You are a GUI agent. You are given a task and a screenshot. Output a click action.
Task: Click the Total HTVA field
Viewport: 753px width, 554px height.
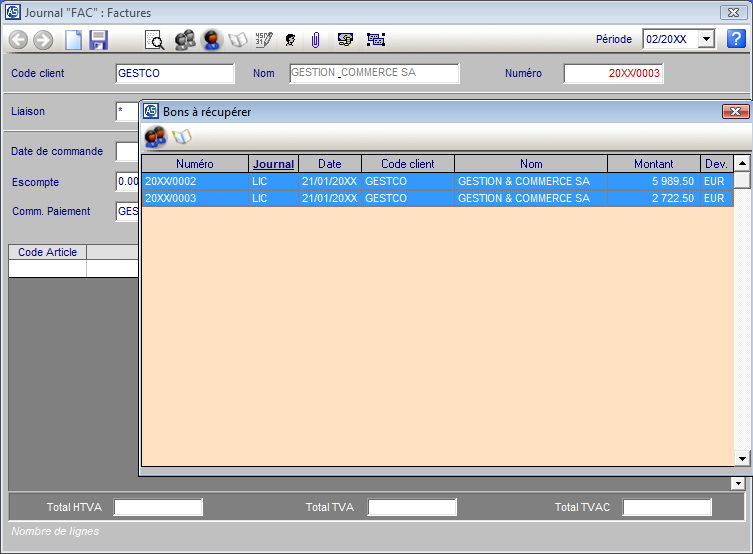pos(158,507)
